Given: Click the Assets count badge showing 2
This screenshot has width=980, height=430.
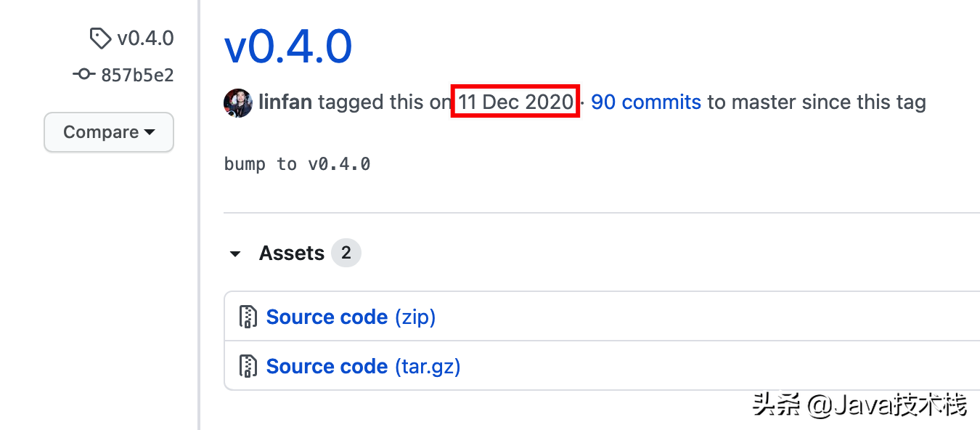Looking at the screenshot, I should (x=346, y=253).
